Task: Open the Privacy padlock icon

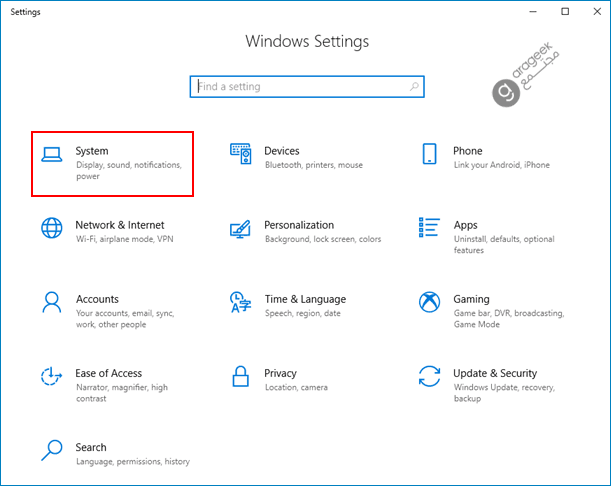Action: click(240, 376)
